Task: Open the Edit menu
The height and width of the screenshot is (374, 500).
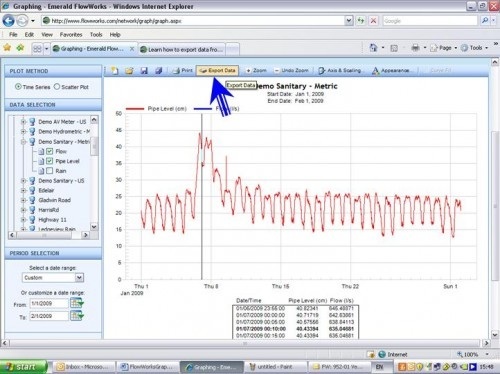Action: [x=29, y=34]
